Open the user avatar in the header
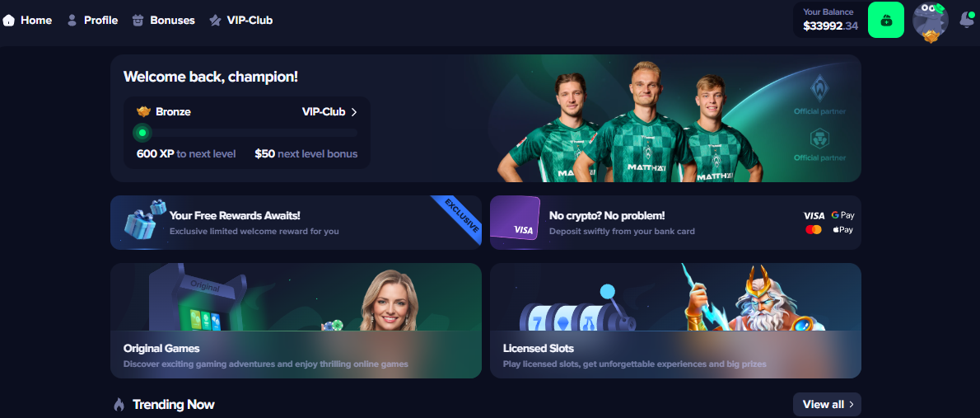This screenshot has height=418, width=980. tap(931, 21)
